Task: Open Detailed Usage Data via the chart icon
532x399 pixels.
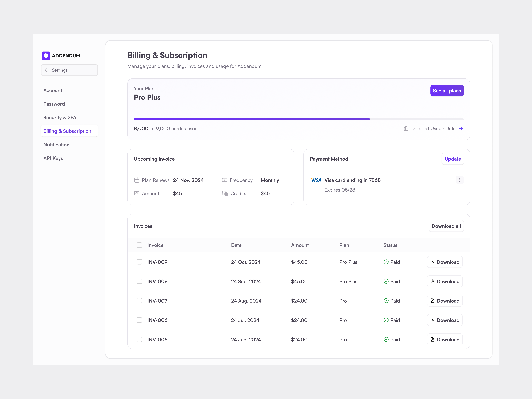Action: pos(406,128)
